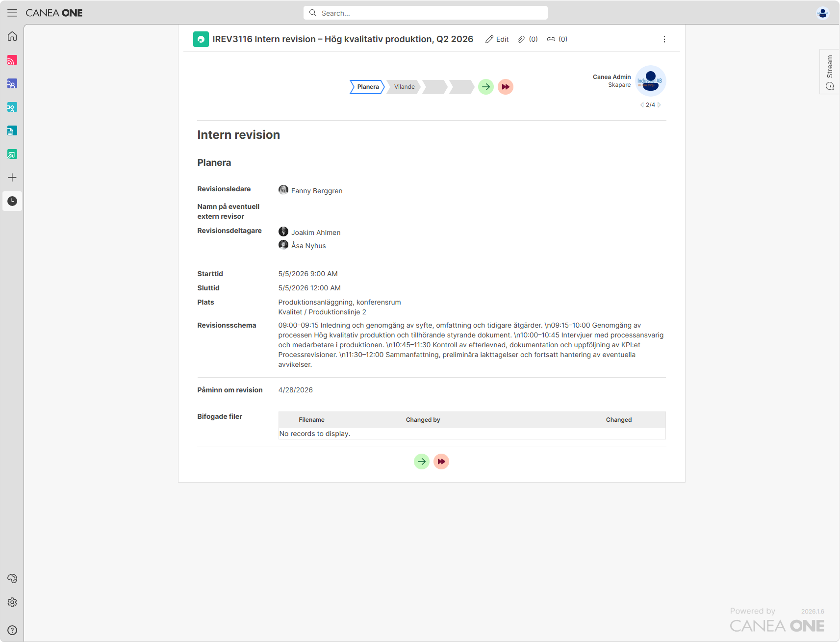840x642 pixels.
Task: Click the CANEA ONE logo
Action: [x=54, y=13]
